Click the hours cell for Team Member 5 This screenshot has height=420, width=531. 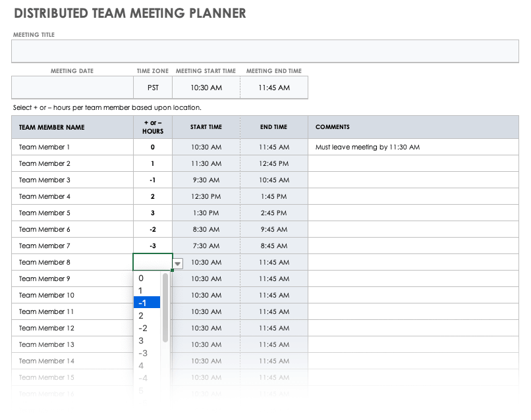(x=153, y=213)
